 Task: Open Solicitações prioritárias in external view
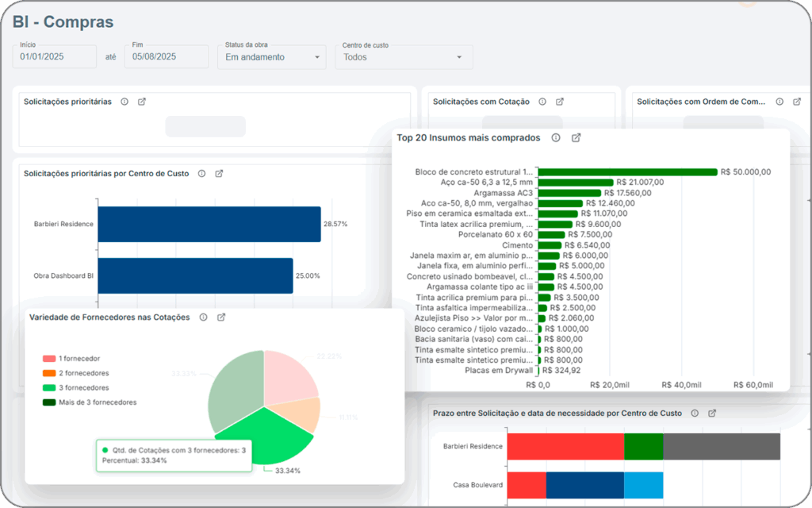click(x=142, y=102)
